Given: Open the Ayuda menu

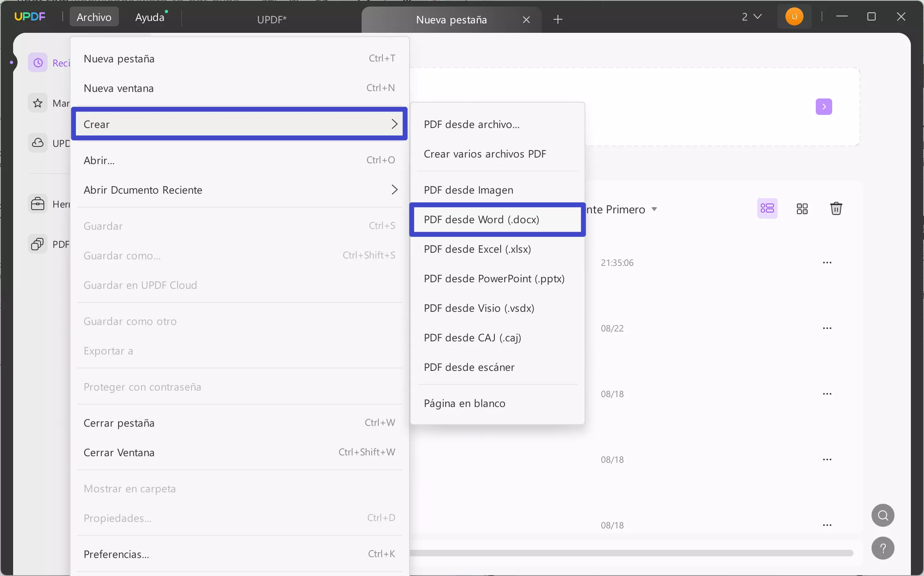Looking at the screenshot, I should [150, 17].
